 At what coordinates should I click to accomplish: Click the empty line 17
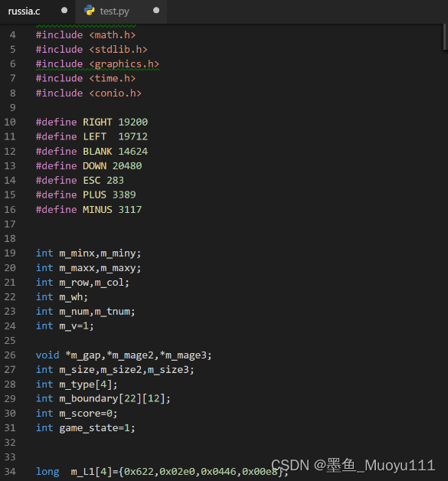point(224,224)
